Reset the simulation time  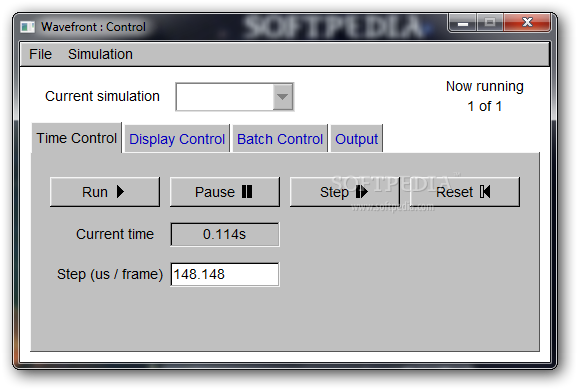464,192
